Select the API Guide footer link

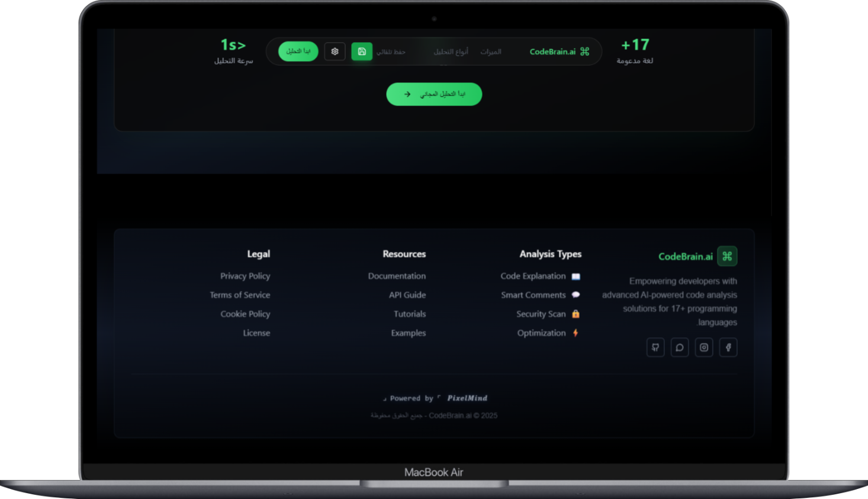(x=407, y=295)
